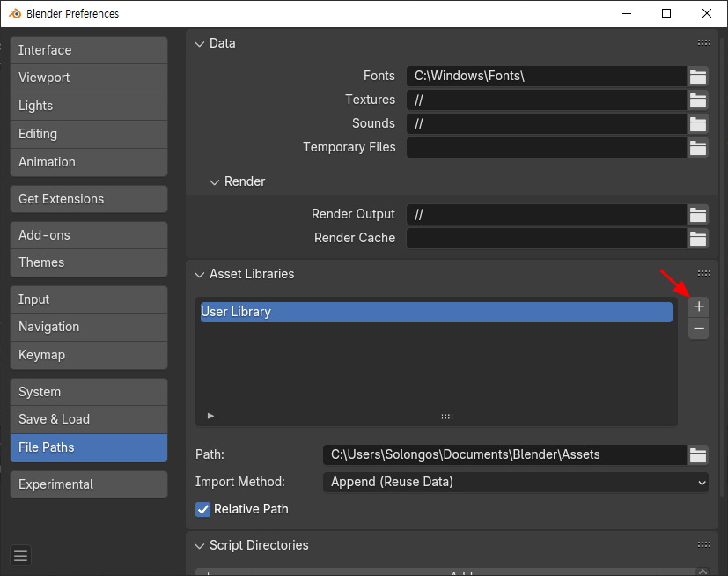Collapse the Render subpanel
This screenshot has width=728, height=576.
214,182
